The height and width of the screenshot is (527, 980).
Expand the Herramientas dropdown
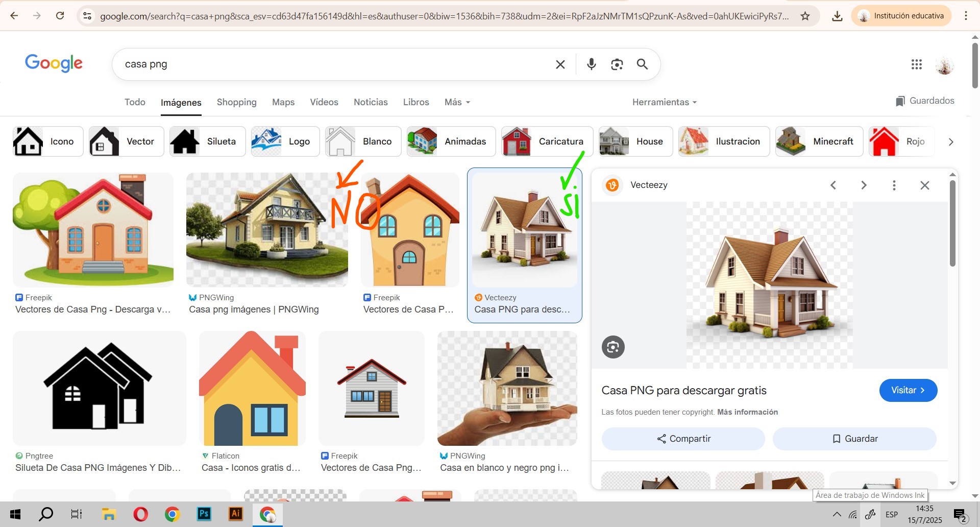[664, 102]
